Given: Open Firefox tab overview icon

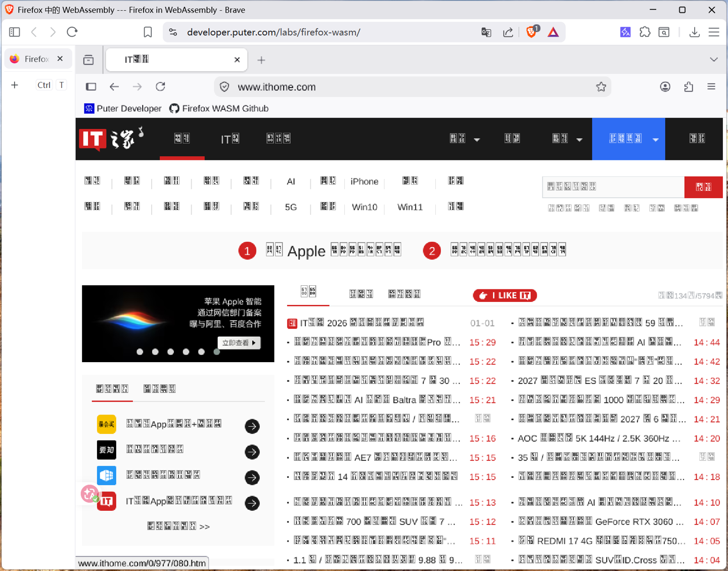Looking at the screenshot, I should [88, 60].
